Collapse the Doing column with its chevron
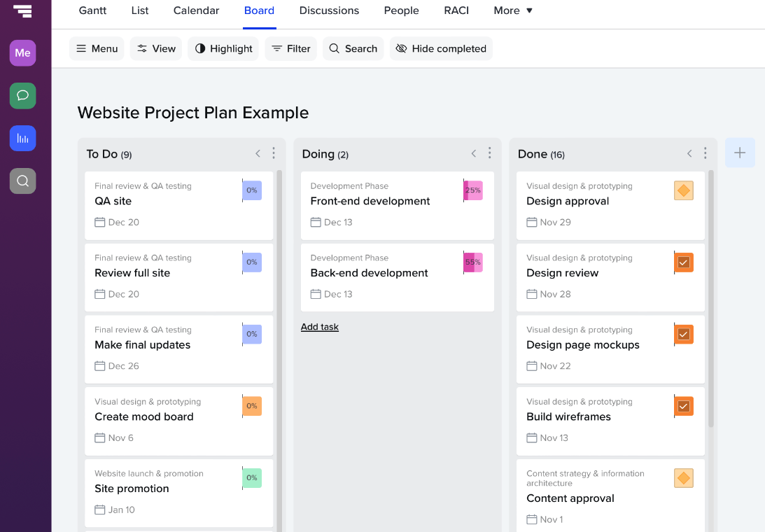Viewport: 765px width, 532px height. tap(473, 153)
